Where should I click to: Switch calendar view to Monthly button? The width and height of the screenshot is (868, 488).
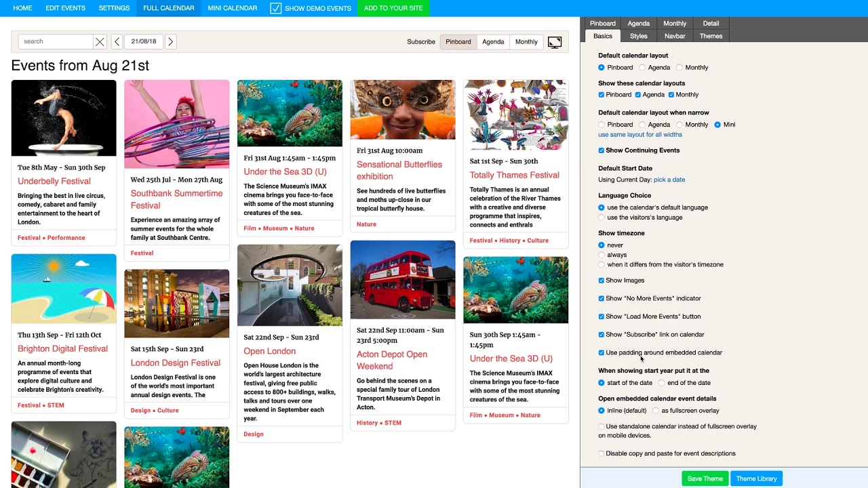click(x=526, y=42)
